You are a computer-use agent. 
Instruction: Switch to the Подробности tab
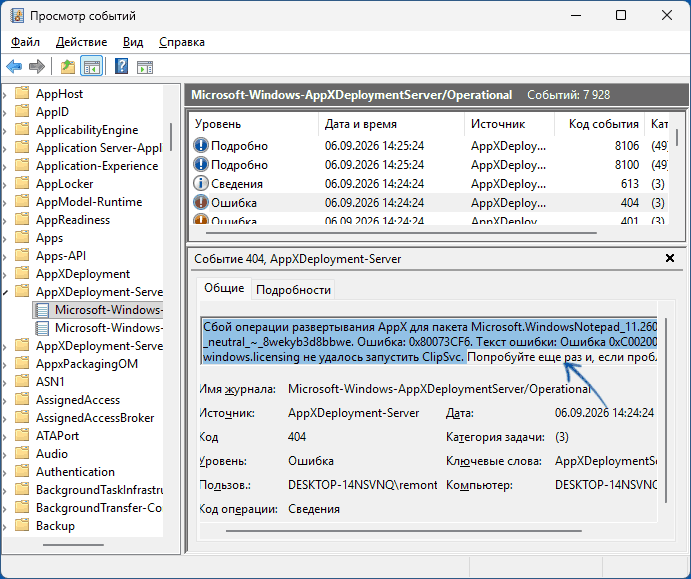(x=293, y=290)
